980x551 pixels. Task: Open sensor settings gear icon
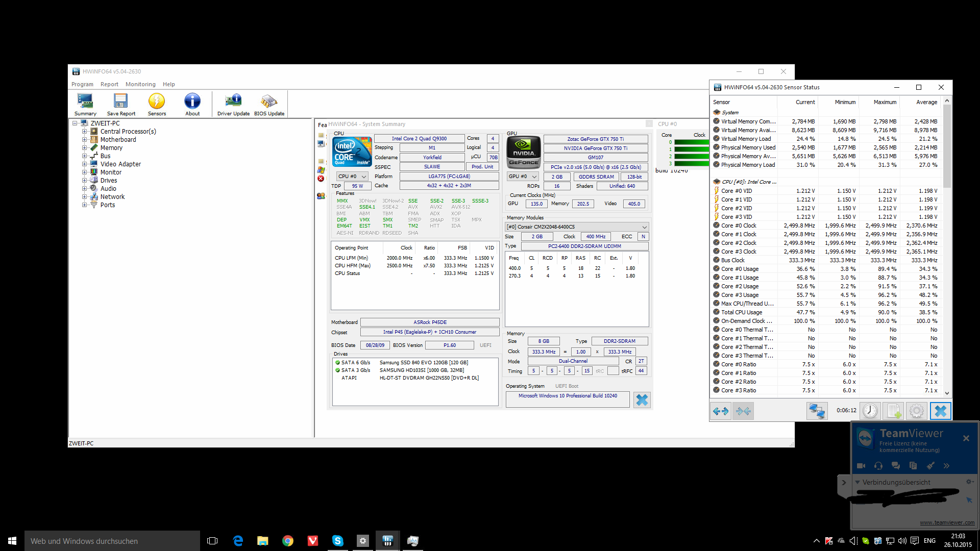(x=916, y=411)
